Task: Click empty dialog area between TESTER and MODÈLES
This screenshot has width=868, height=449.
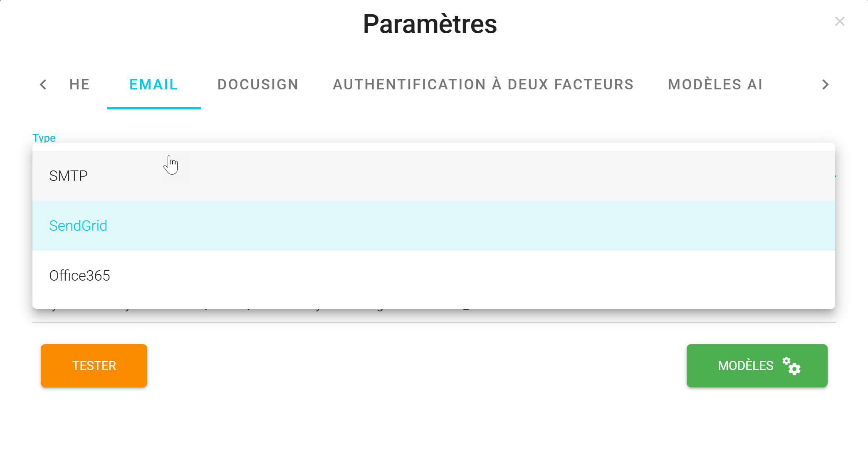Action: (416, 366)
